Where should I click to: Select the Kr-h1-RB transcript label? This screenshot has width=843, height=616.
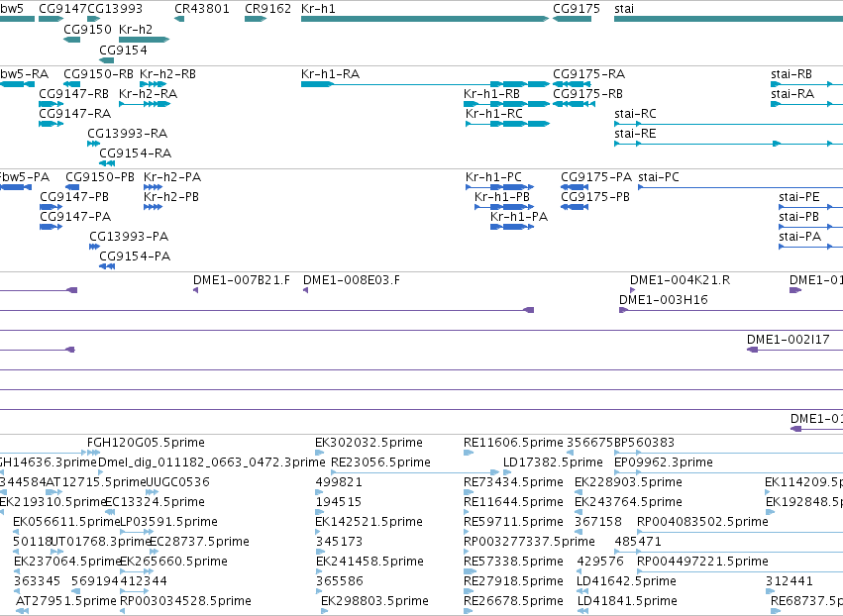click(491, 93)
